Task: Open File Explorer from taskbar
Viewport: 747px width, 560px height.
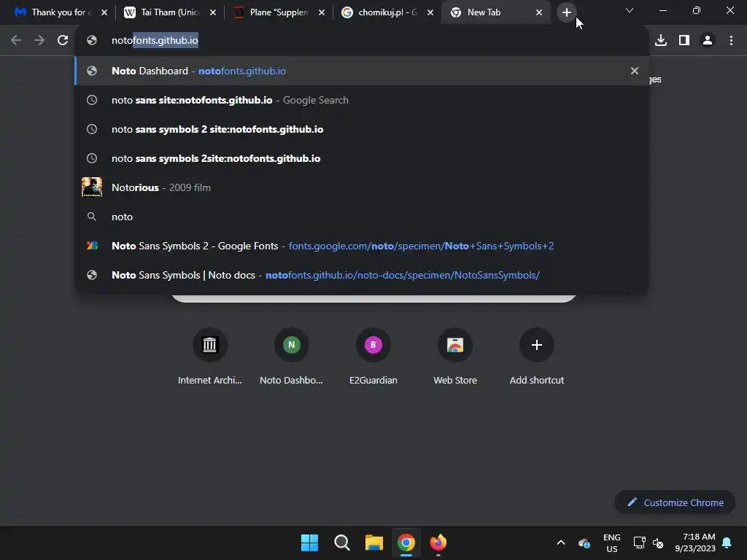Action: click(374, 542)
